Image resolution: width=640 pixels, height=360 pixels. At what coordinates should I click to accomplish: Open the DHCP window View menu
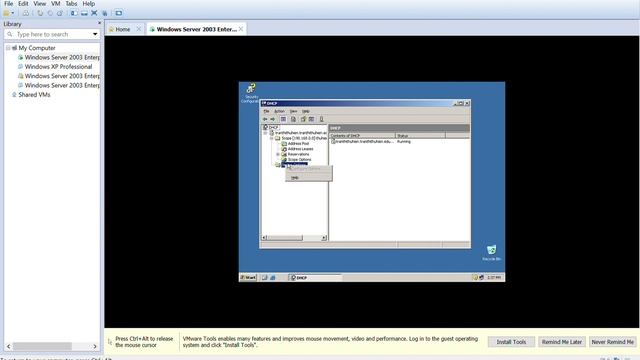pos(293,111)
